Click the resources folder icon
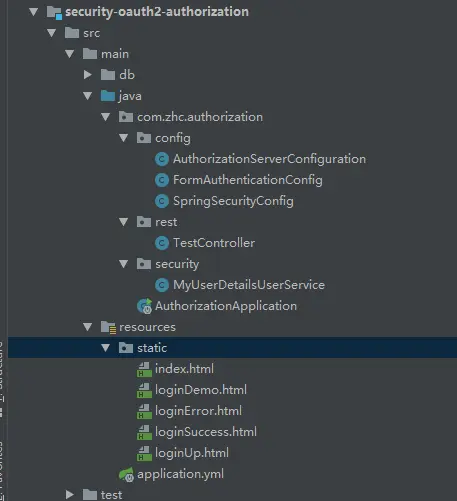This screenshot has width=457, height=501. 108,327
